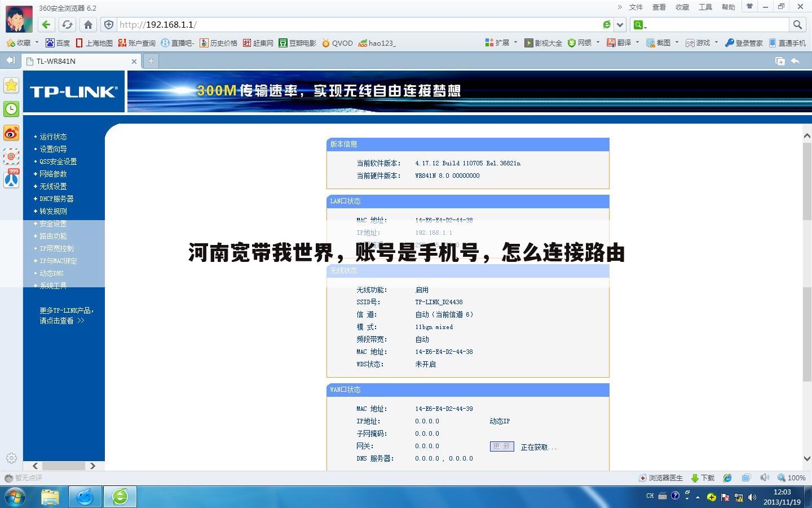Viewport: 812px width, 508px height.
Task: Click the page vertical scrollbar down arrow
Action: pyautogui.click(x=807, y=458)
